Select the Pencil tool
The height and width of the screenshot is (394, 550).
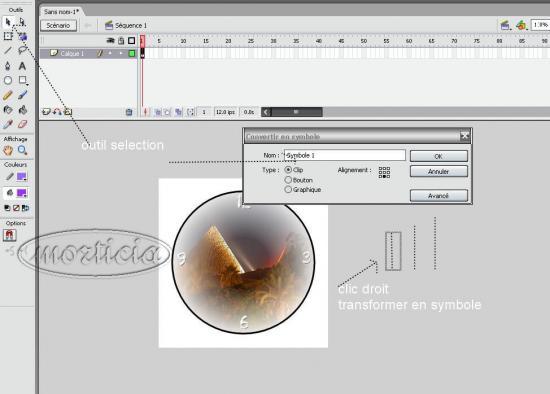pyautogui.click(x=8, y=95)
